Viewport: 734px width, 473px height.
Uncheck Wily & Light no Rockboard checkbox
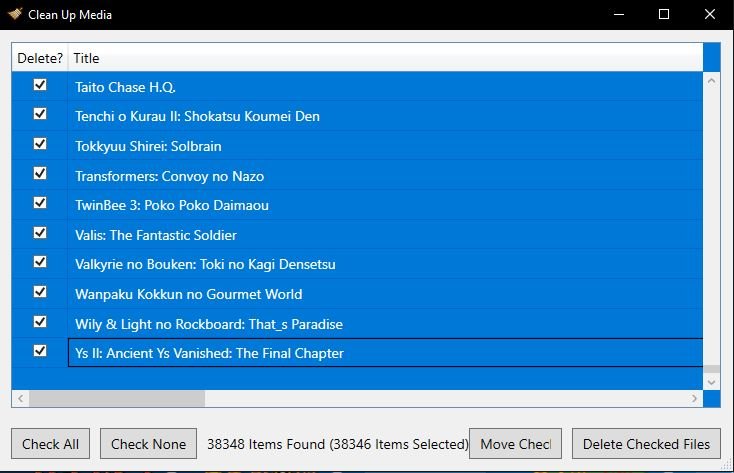[x=40, y=322]
